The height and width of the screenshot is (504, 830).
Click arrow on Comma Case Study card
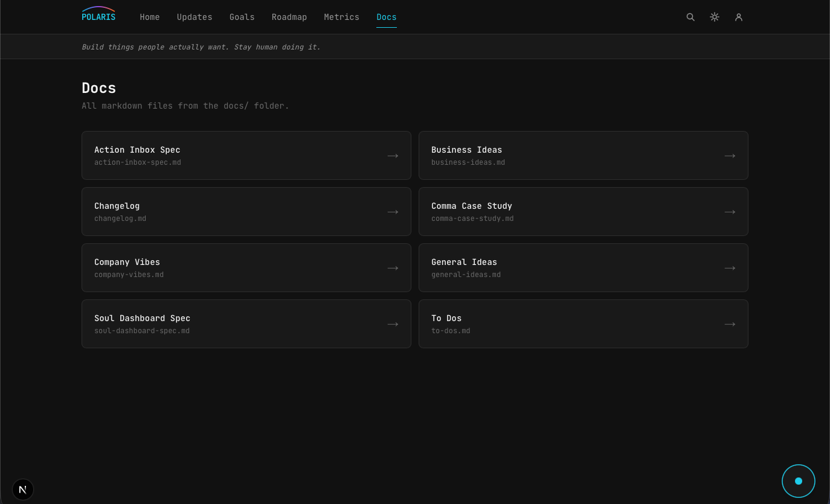pos(730,212)
